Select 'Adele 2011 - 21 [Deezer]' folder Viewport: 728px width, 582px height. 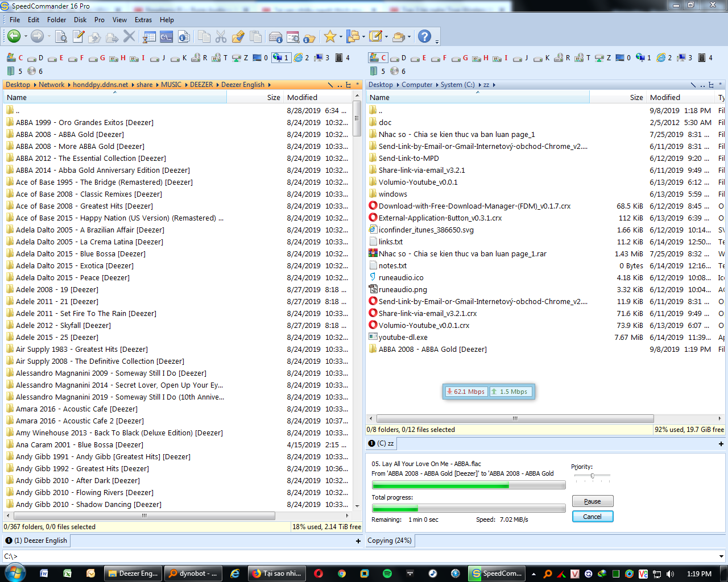pyautogui.click(x=57, y=302)
